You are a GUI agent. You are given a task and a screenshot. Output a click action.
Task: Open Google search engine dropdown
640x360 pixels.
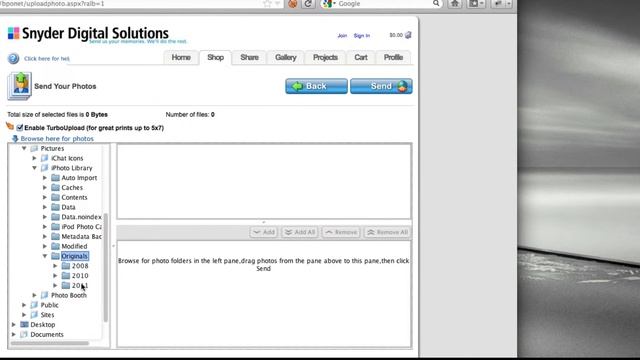coord(329,4)
